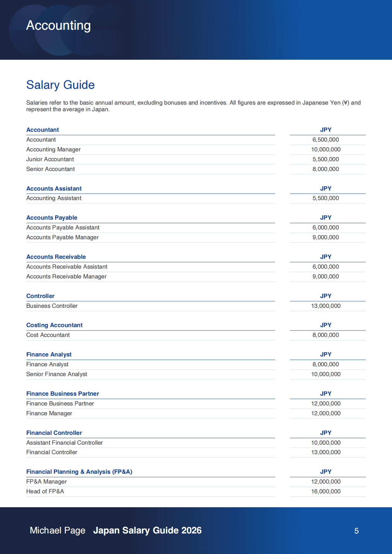Select the Head of FP&A salary 16,000,000

(x=326, y=491)
